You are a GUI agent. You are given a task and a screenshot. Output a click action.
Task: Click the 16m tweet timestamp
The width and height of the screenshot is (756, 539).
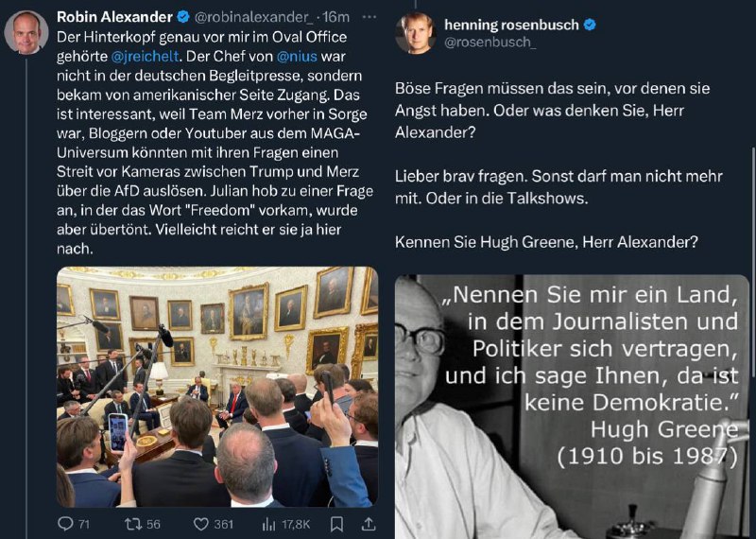coord(336,17)
